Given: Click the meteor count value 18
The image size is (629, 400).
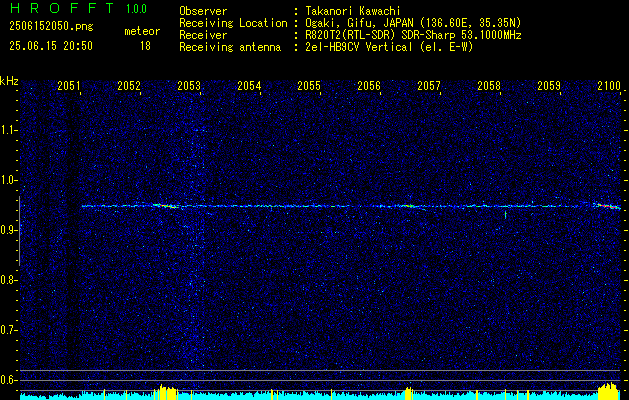Looking at the screenshot, I should (145, 46).
